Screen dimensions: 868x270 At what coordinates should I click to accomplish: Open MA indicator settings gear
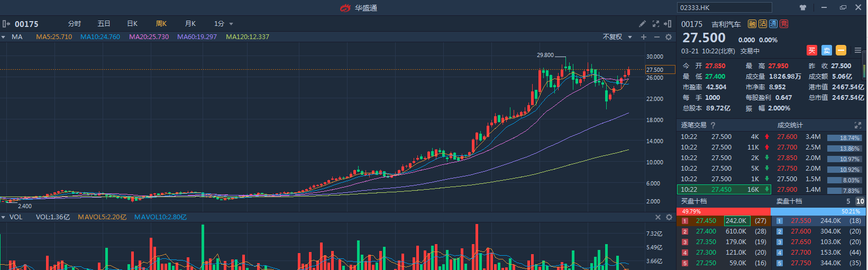(x=669, y=37)
